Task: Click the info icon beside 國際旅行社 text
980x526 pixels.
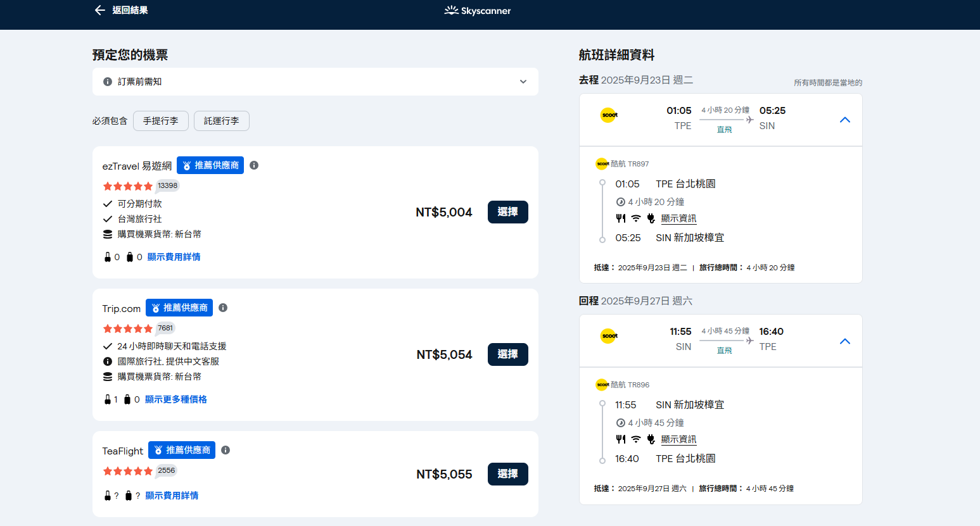Action: (x=108, y=361)
